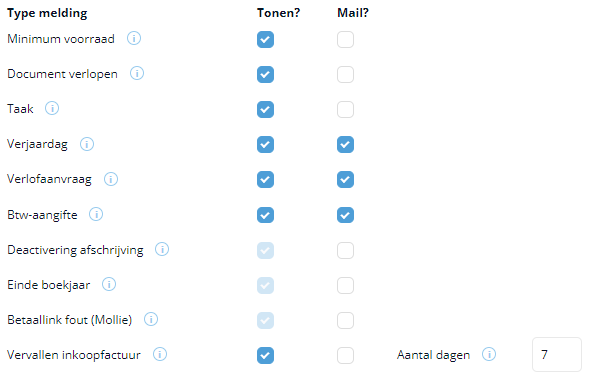Image resolution: width=593 pixels, height=389 pixels.
Task: Enable Mail for Einde boekjaar
Action: [345, 285]
